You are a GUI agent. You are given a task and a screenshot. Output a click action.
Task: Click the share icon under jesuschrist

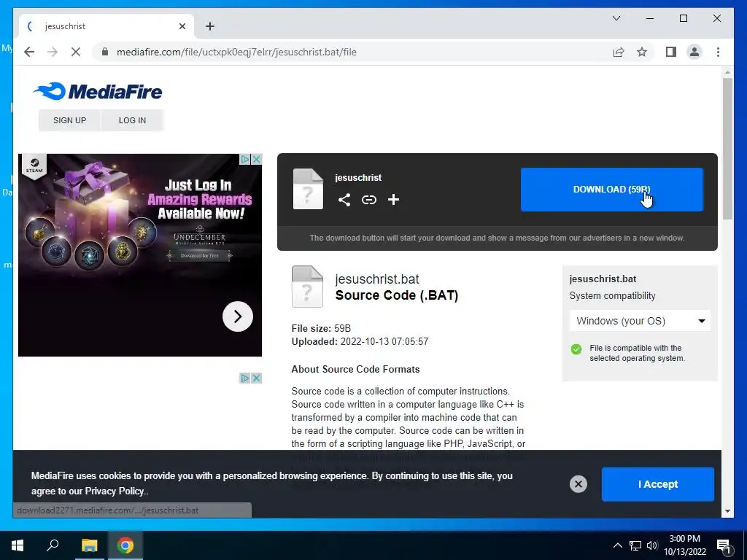[344, 200]
